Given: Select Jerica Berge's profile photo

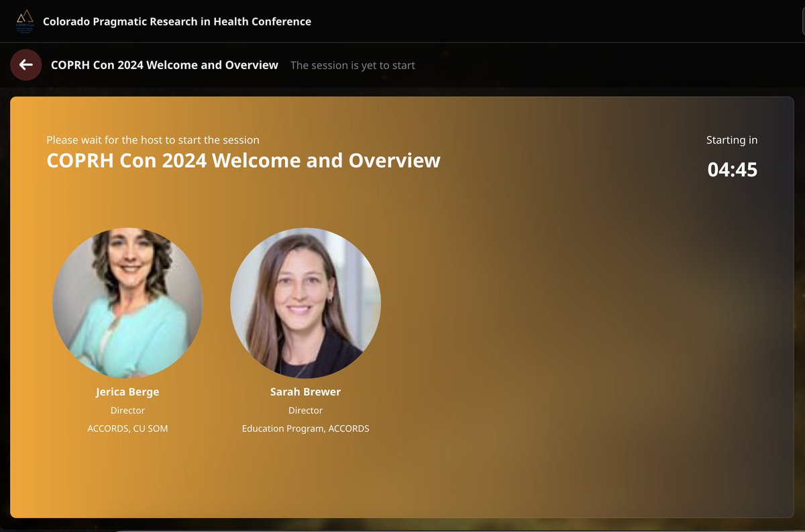Looking at the screenshot, I should pyautogui.click(x=127, y=303).
